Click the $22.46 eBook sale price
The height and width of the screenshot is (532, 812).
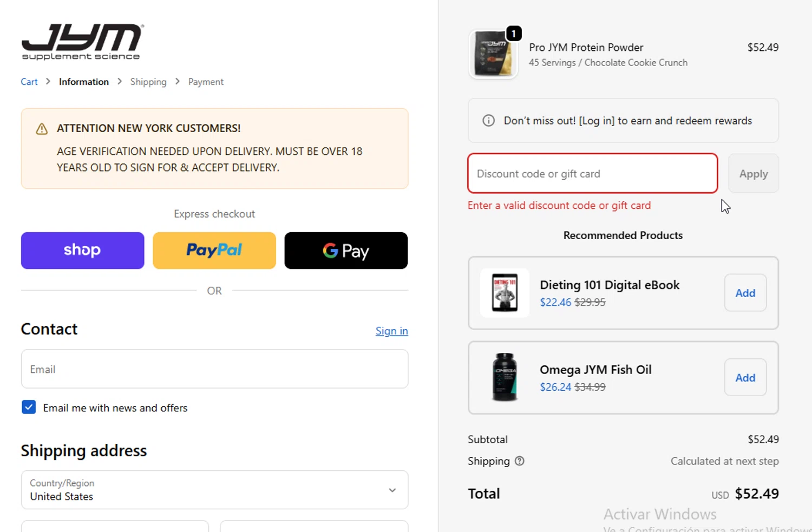[x=555, y=303]
